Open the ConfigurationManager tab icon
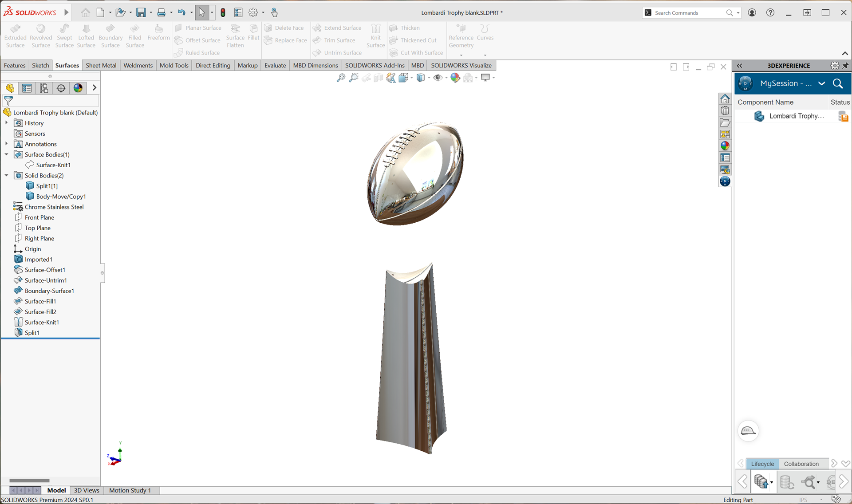852x504 pixels. coord(44,88)
